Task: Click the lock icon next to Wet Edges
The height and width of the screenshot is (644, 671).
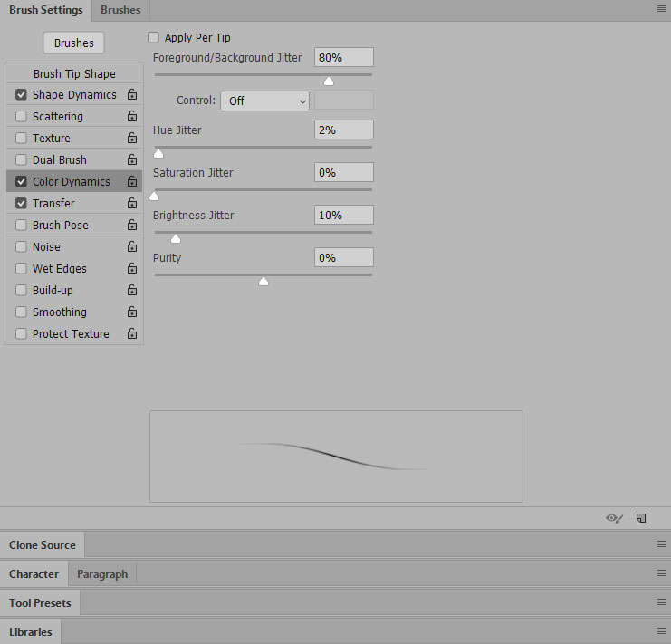Action: (132, 268)
